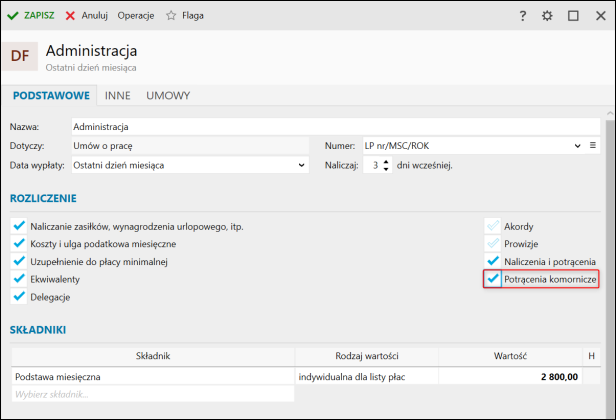Click the DF list avatar icon

[20, 56]
